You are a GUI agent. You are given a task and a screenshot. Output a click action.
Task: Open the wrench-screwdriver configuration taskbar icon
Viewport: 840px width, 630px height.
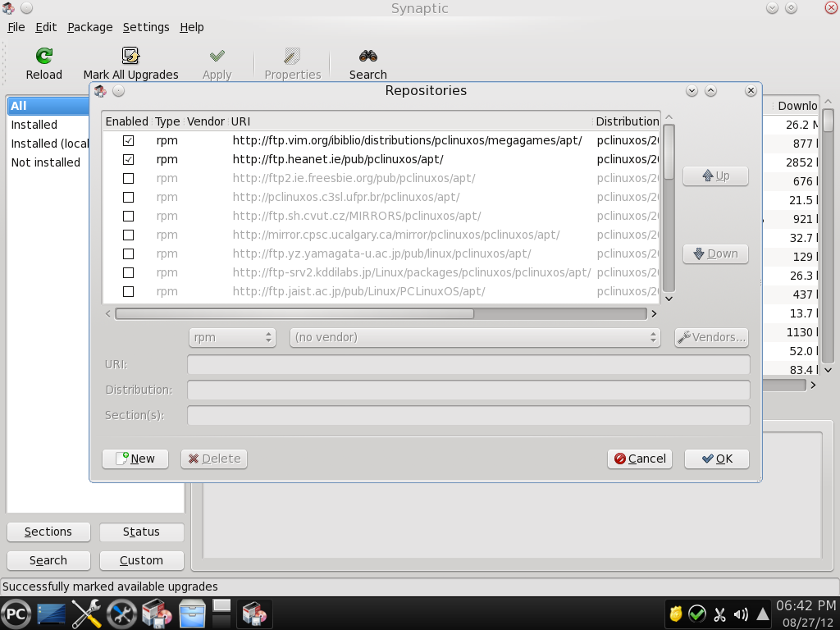coord(87,614)
